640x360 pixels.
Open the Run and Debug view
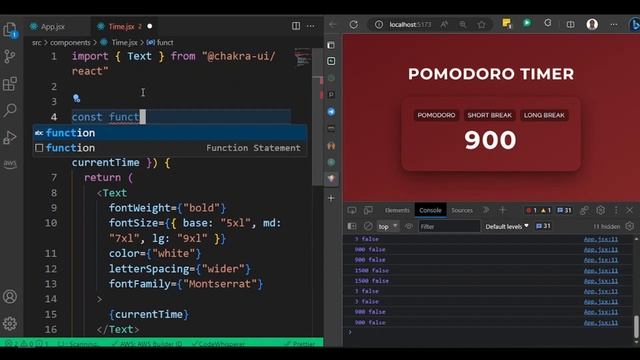pos(10,137)
